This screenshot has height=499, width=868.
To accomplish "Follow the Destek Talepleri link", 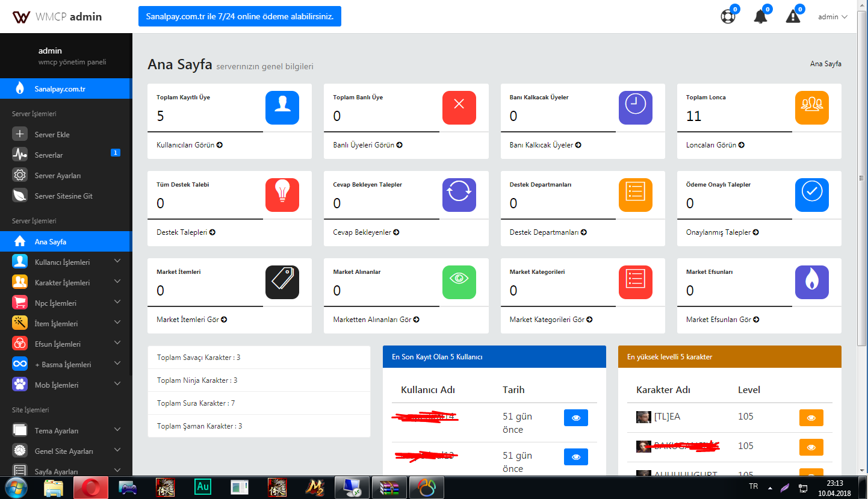I will point(186,232).
